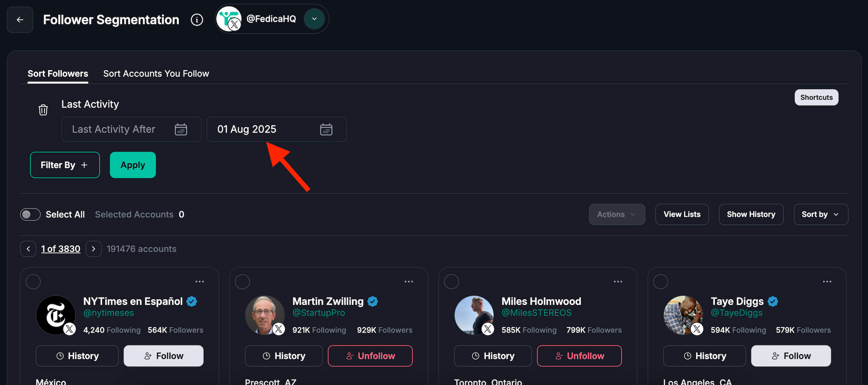The width and height of the screenshot is (868, 385).
Task: Click the Last Activity After date field
Action: pyautogui.click(x=118, y=129)
